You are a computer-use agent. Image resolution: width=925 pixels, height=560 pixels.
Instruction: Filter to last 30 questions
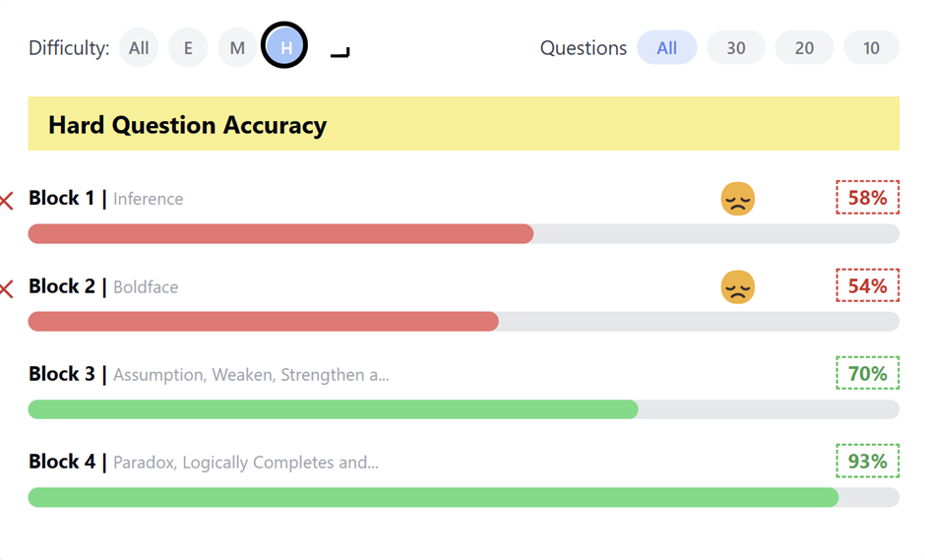[736, 47]
